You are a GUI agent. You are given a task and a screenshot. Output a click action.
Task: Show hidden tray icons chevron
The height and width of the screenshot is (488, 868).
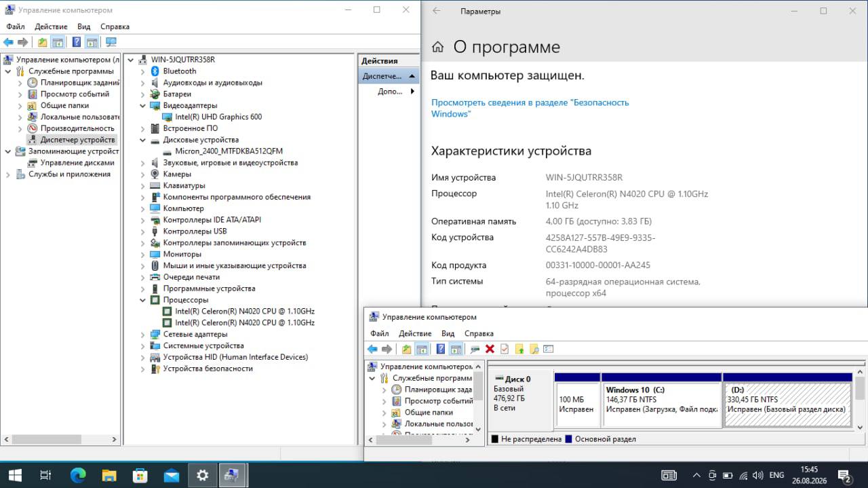tap(696, 475)
